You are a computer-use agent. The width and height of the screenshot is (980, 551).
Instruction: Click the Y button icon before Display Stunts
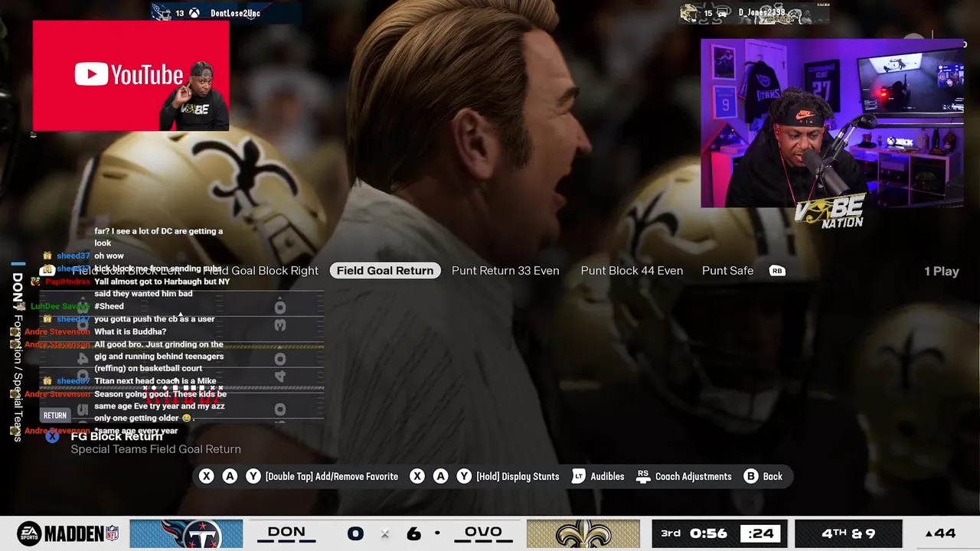pos(464,476)
